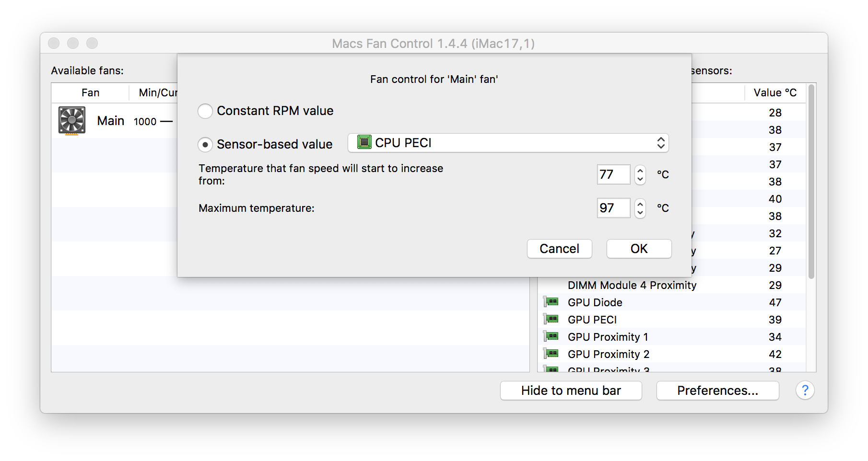
Task: Open the CPU PECI sensor dropdown
Action: (508, 143)
